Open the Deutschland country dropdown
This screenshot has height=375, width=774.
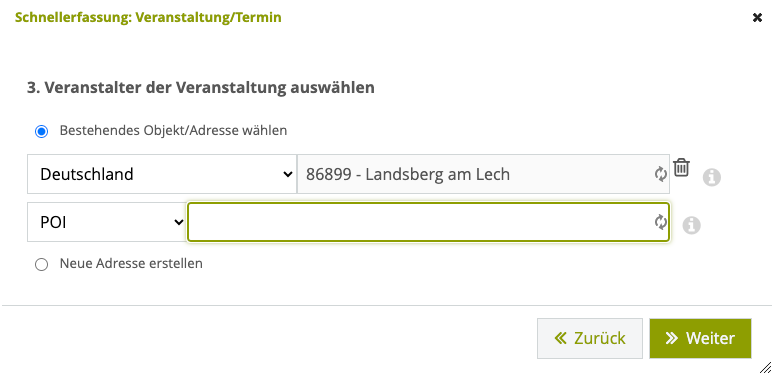[x=162, y=174]
